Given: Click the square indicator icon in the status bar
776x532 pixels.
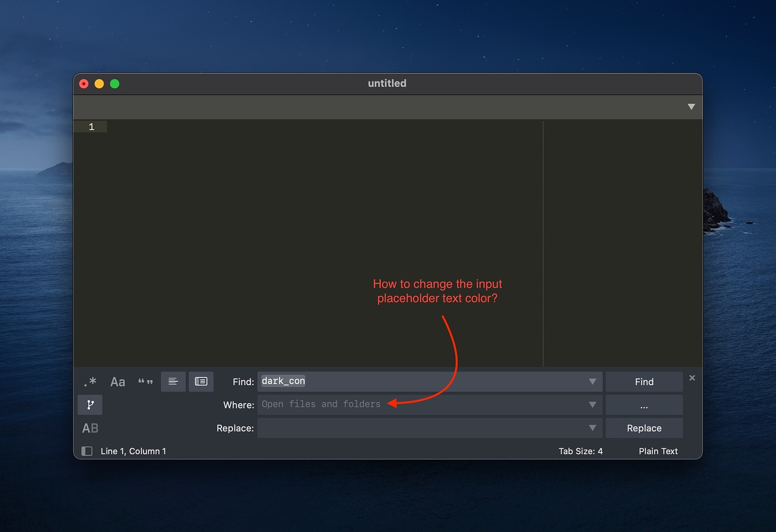Looking at the screenshot, I should (x=87, y=450).
